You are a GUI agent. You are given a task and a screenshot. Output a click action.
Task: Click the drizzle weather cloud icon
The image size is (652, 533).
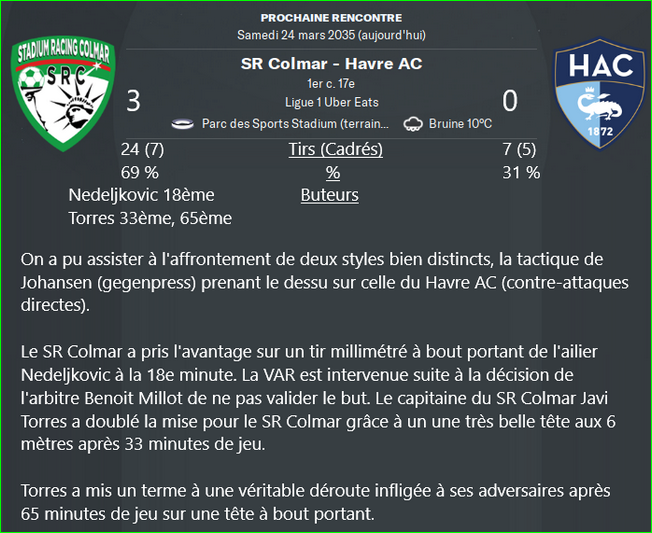(x=413, y=124)
